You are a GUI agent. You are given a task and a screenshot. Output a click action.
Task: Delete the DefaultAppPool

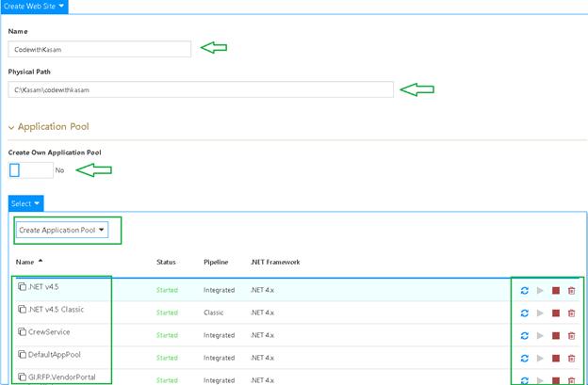(x=571, y=359)
